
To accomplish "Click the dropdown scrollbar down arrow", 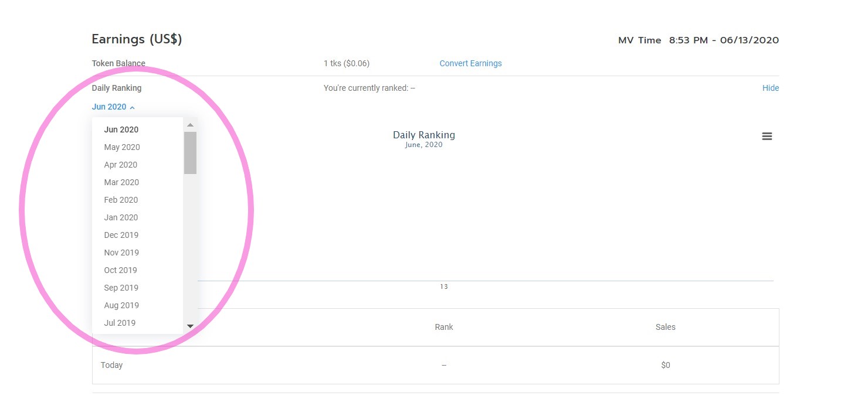I will [190, 326].
